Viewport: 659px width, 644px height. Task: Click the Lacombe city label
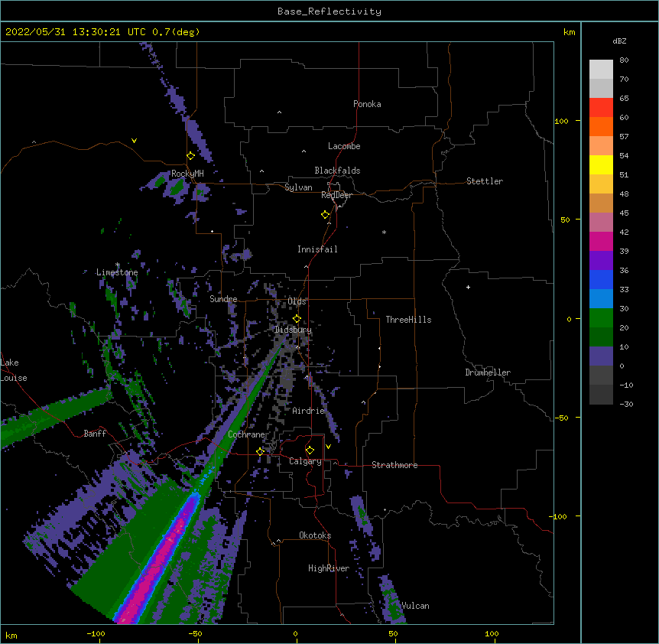click(x=344, y=146)
